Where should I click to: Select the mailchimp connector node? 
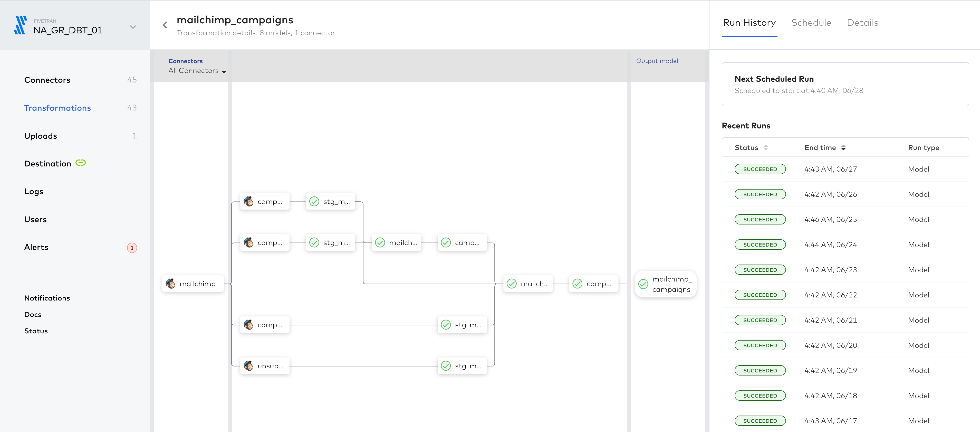point(193,284)
